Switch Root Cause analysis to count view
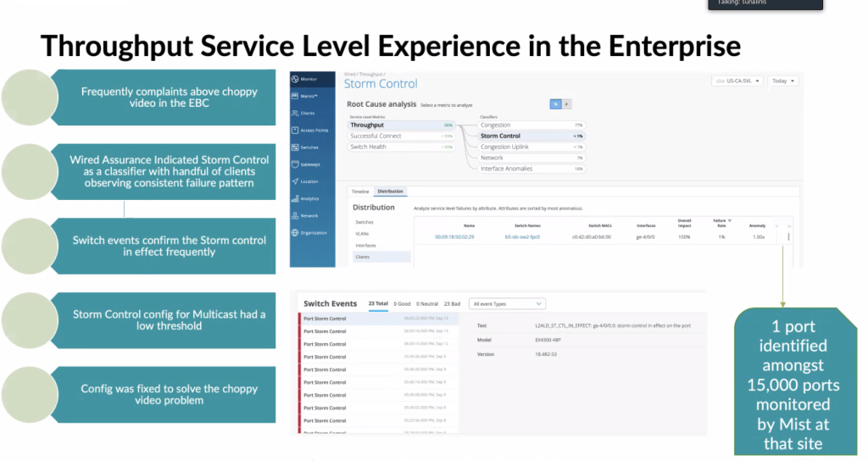868x461 pixels. [x=567, y=103]
